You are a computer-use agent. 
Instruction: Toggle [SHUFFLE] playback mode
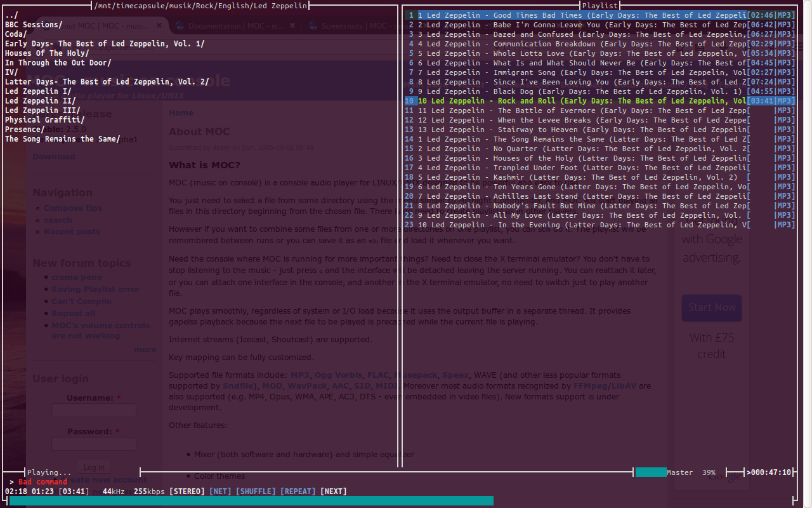coord(256,491)
